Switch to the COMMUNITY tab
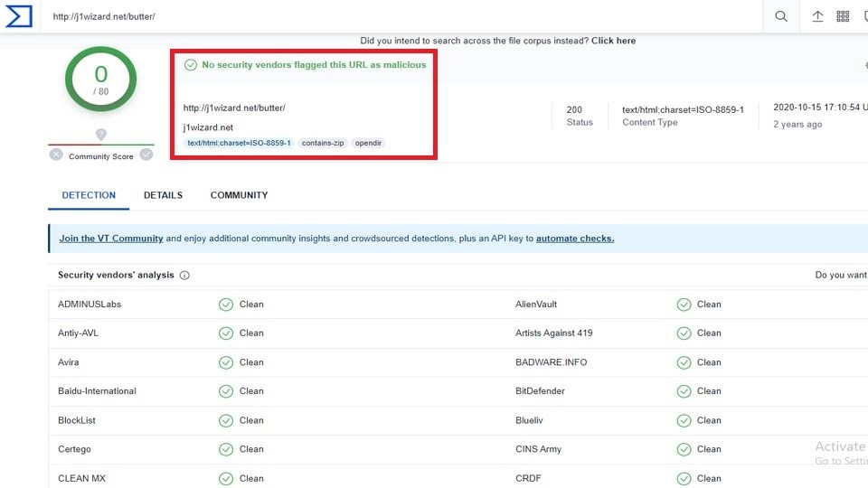Viewport: 868px width, 488px height. 239,195
